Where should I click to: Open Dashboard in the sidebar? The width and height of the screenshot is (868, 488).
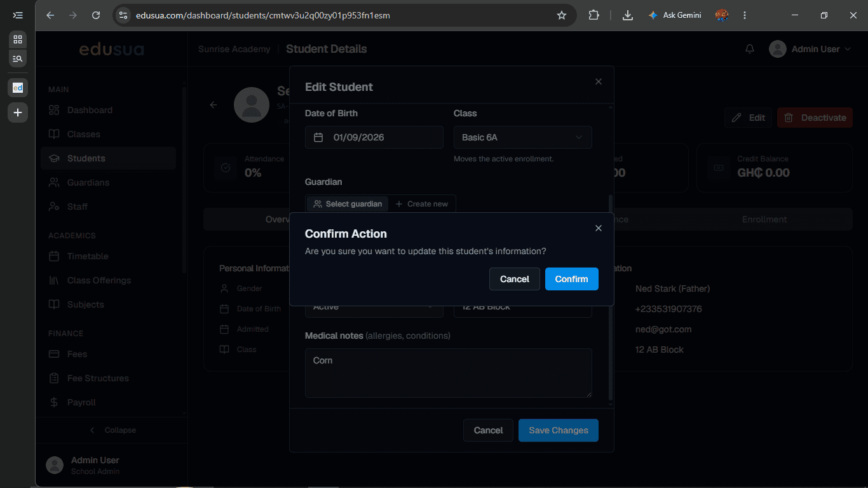108,110
